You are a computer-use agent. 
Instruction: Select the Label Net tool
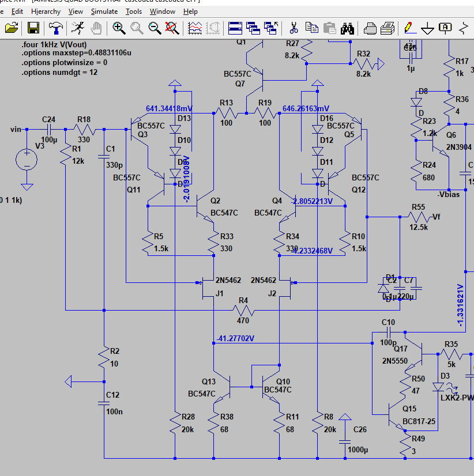click(445, 28)
